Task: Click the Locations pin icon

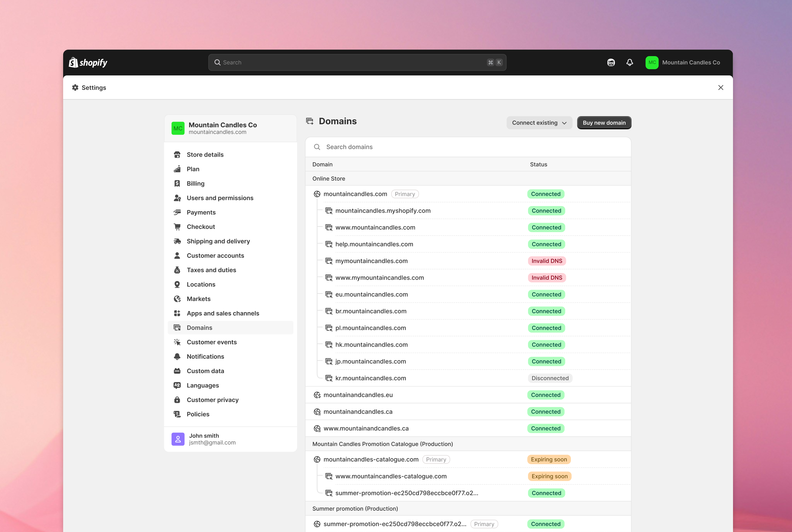Action: pyautogui.click(x=177, y=284)
